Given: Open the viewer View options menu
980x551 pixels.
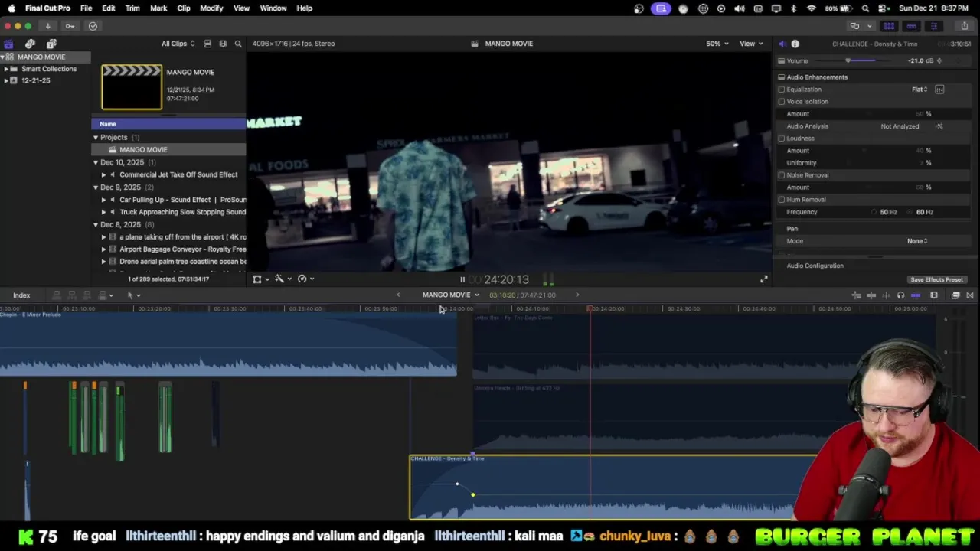Looking at the screenshot, I should pos(751,44).
